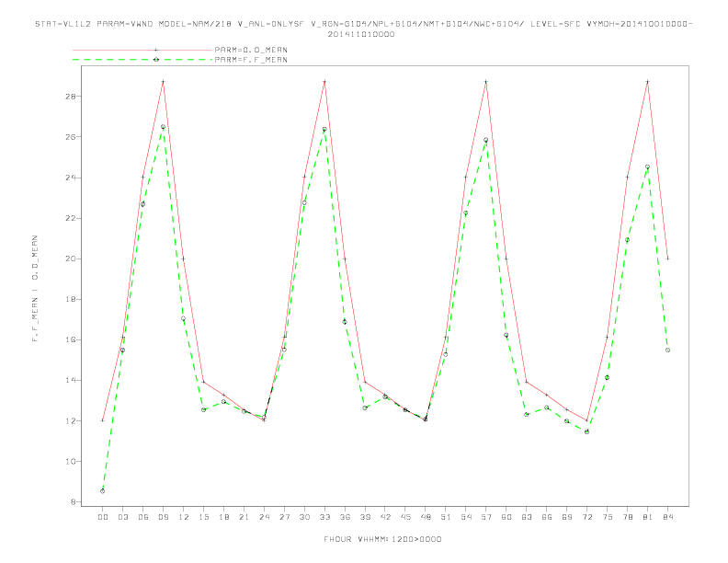The height and width of the screenshot is (563, 728).
Task: Click x-axis forecast hour label 12
Action: (x=184, y=517)
